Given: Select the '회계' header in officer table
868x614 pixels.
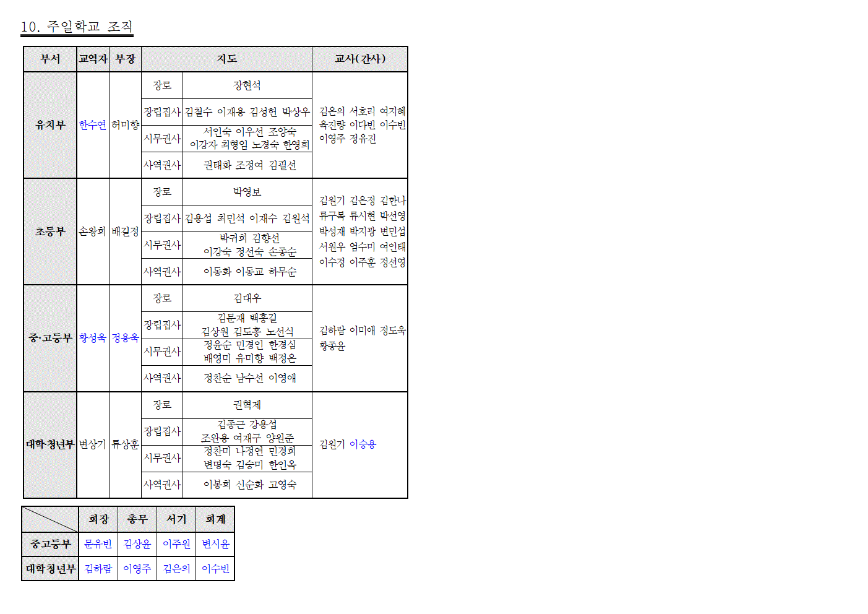Looking at the screenshot, I should (215, 519).
